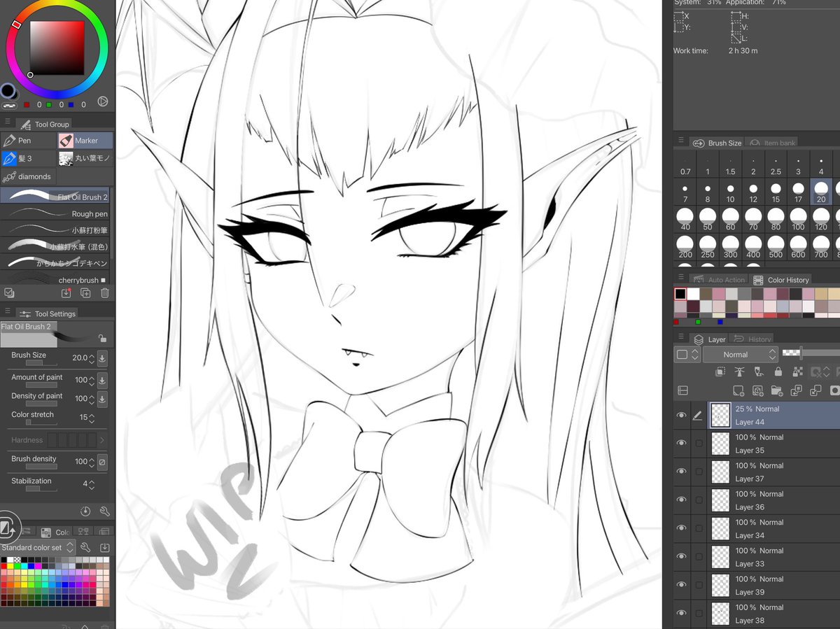Click the Layer 44 thumbnail

(x=720, y=416)
